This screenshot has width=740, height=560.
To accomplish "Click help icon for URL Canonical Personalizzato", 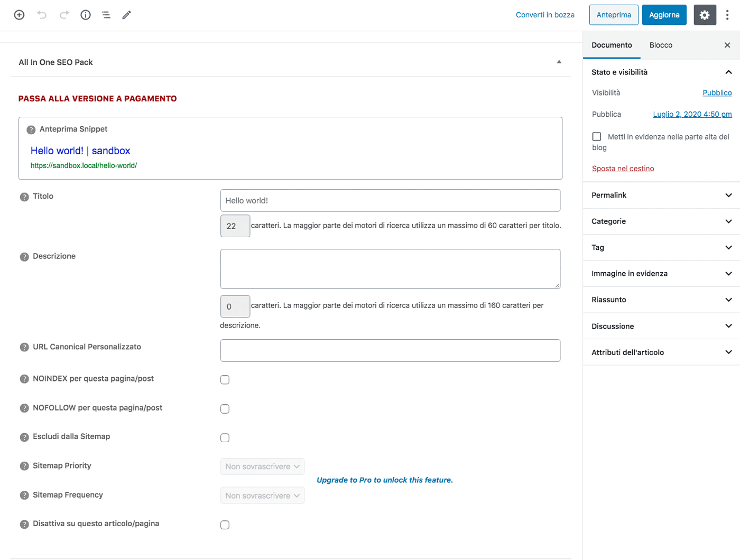I will (24, 347).
